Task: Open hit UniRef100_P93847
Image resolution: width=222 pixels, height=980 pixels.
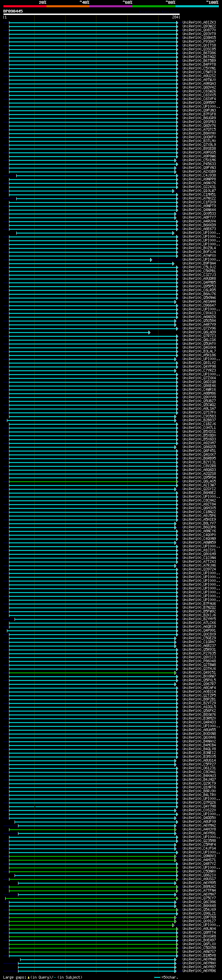Action: (x=199, y=41)
